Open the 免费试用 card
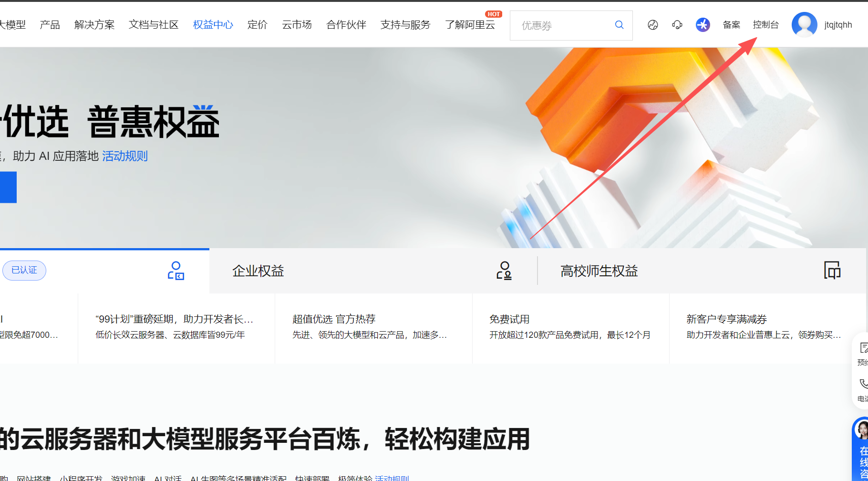This screenshot has height=481, width=868. point(571,328)
